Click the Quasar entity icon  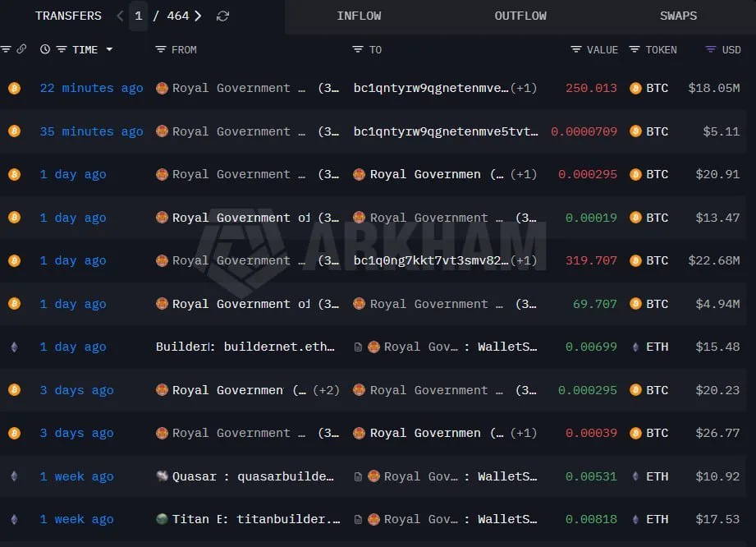coord(162,476)
